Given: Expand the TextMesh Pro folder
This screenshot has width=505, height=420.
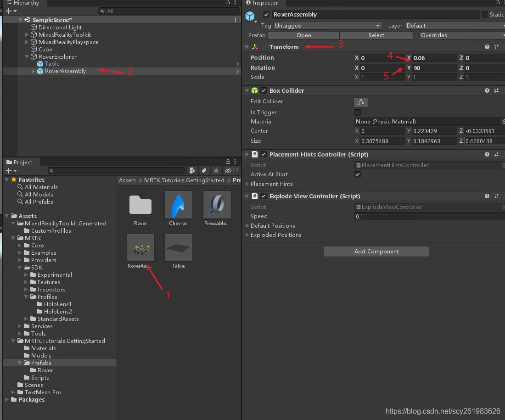Looking at the screenshot, I should [x=13, y=392].
